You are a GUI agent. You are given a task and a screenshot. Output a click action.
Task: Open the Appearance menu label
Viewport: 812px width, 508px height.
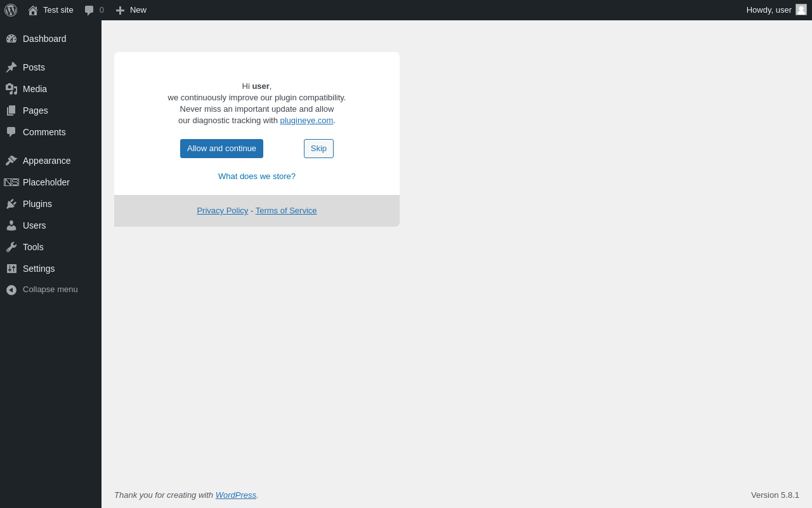point(47,161)
